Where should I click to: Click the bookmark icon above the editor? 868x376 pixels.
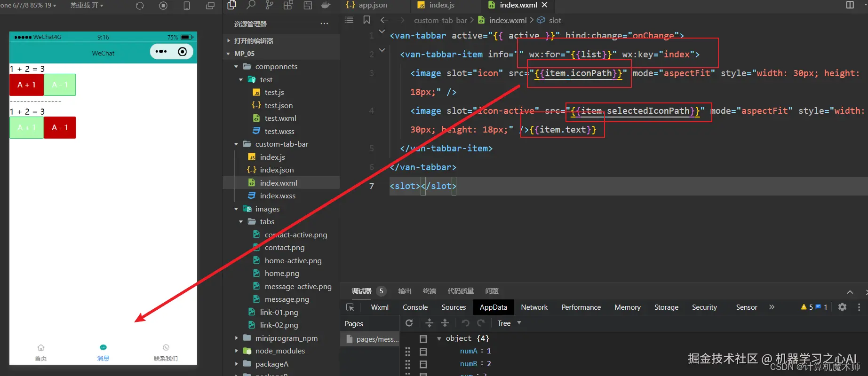click(366, 20)
